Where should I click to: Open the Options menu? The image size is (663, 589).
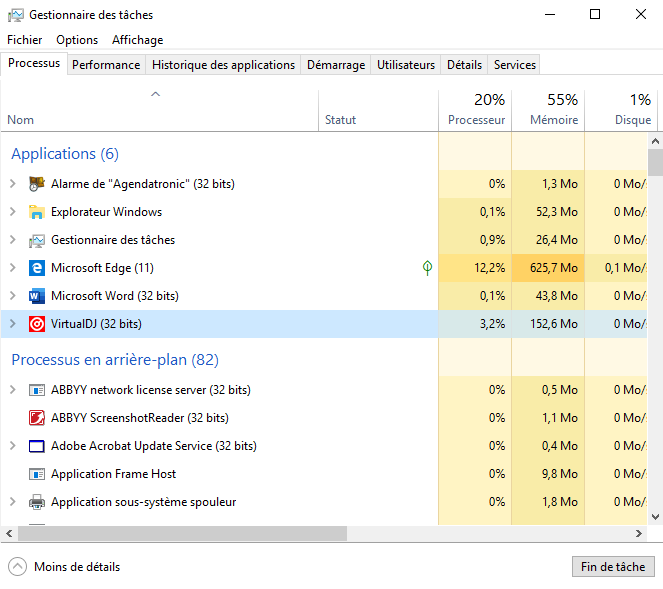pos(77,40)
